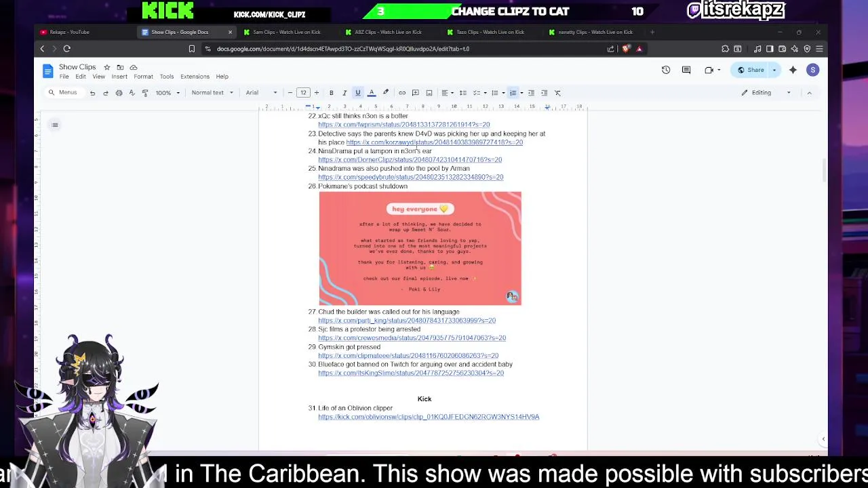
Task: Choose the text color button
Action: pyautogui.click(x=372, y=93)
